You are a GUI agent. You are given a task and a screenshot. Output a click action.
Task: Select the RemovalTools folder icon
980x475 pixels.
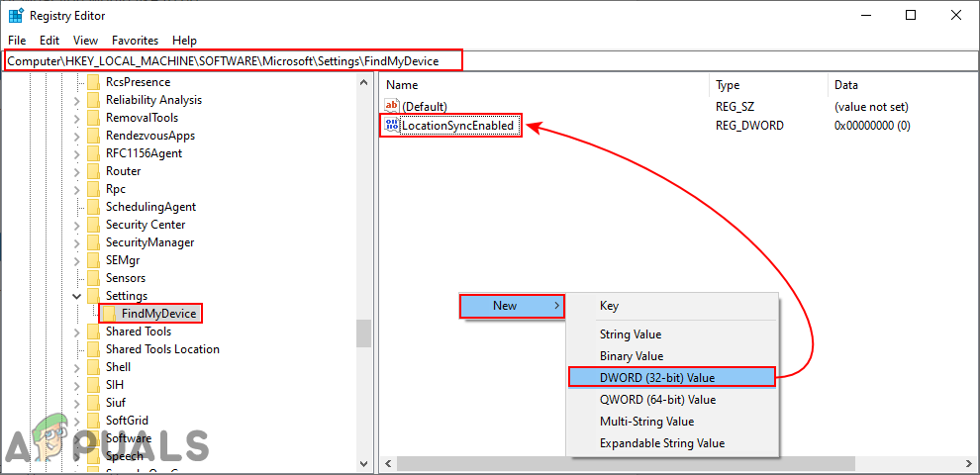coord(94,118)
